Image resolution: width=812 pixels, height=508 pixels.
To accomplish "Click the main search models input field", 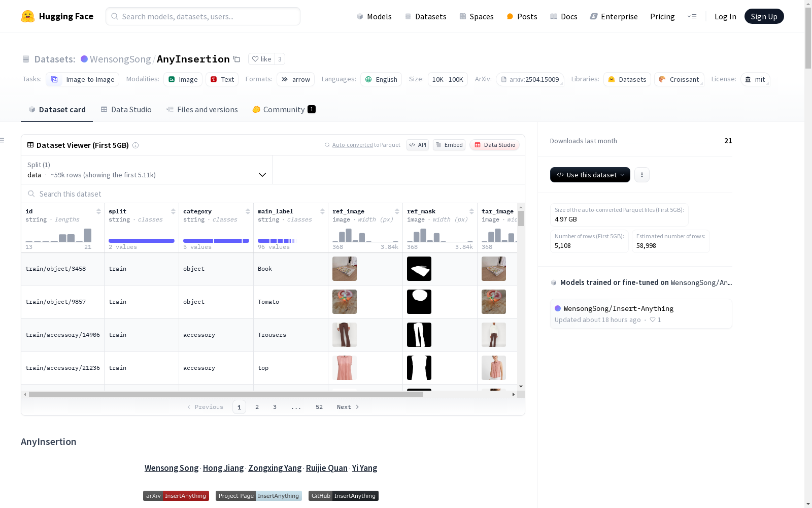I will click(203, 16).
